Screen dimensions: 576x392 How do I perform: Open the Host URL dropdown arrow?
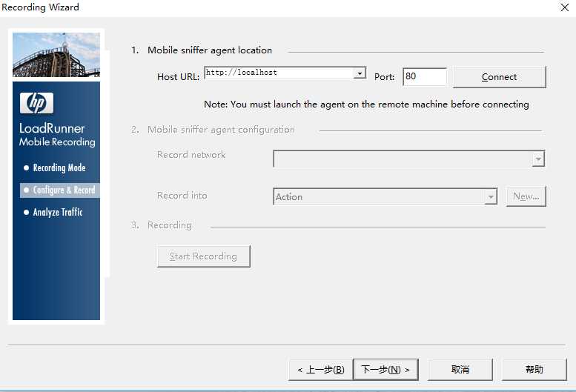click(360, 73)
